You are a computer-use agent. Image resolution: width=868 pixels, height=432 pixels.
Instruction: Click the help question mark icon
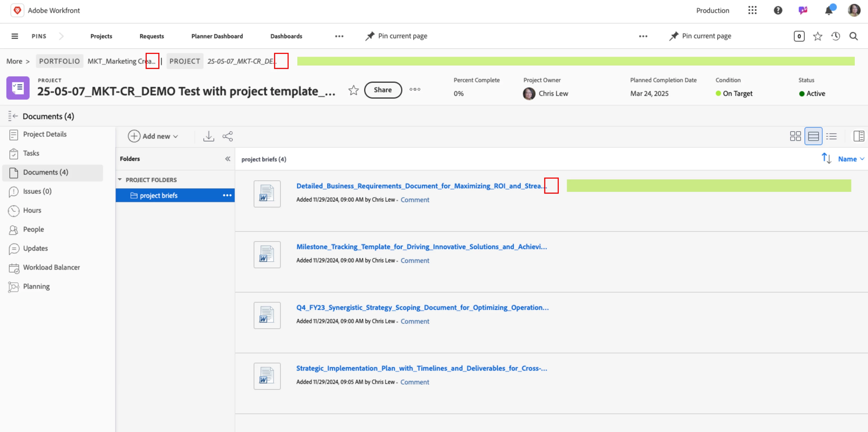tap(778, 11)
